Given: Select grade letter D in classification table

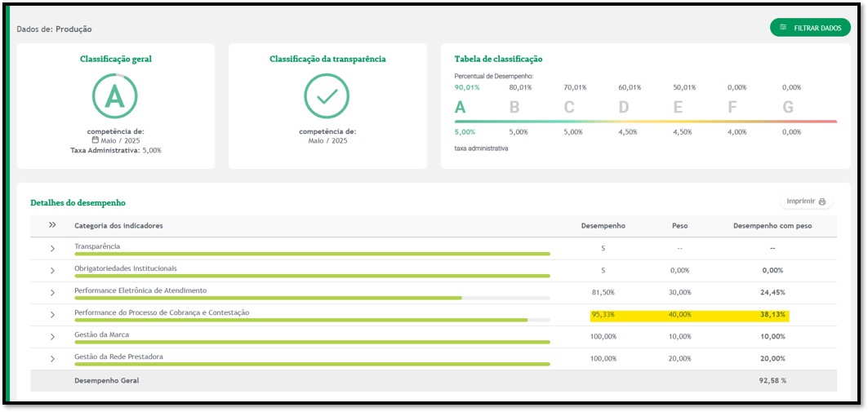Looking at the screenshot, I should (624, 108).
